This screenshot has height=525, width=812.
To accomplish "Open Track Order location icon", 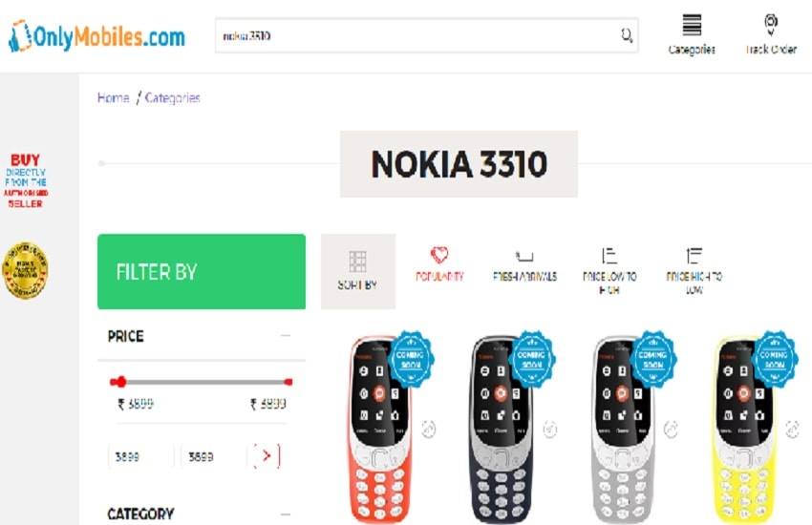I will click(771, 25).
